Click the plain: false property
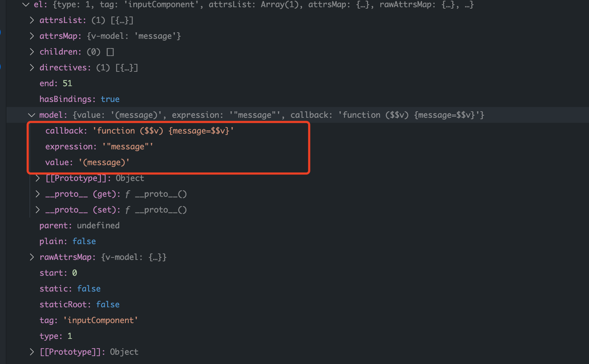 point(68,241)
